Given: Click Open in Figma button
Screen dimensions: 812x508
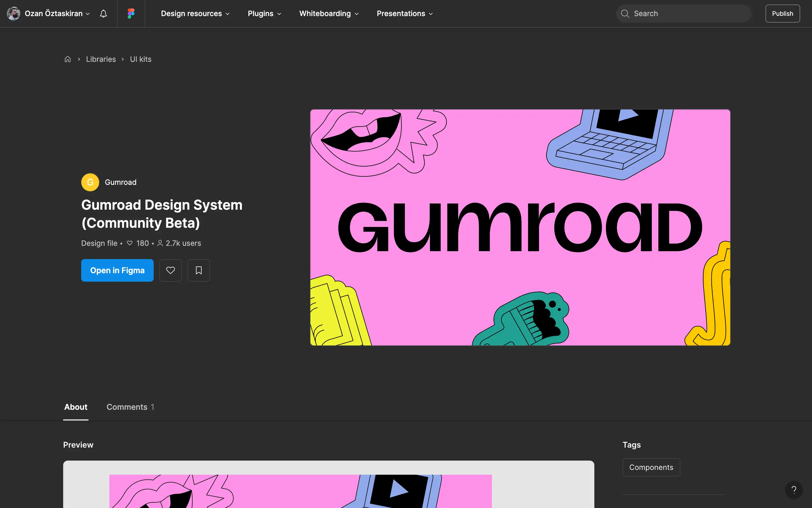Looking at the screenshot, I should pyautogui.click(x=118, y=270).
